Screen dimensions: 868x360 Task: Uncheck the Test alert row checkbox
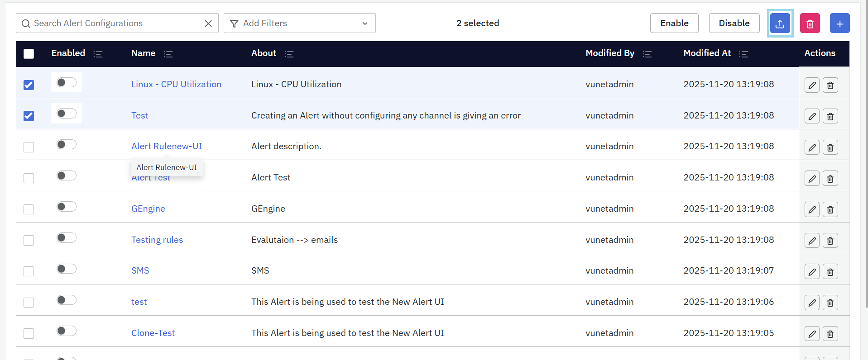[x=29, y=116]
